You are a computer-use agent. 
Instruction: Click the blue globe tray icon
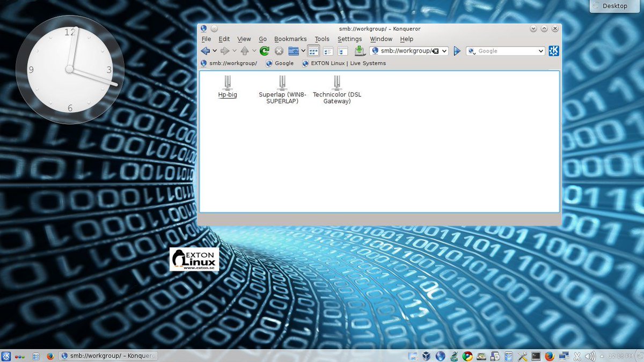[x=441, y=356]
